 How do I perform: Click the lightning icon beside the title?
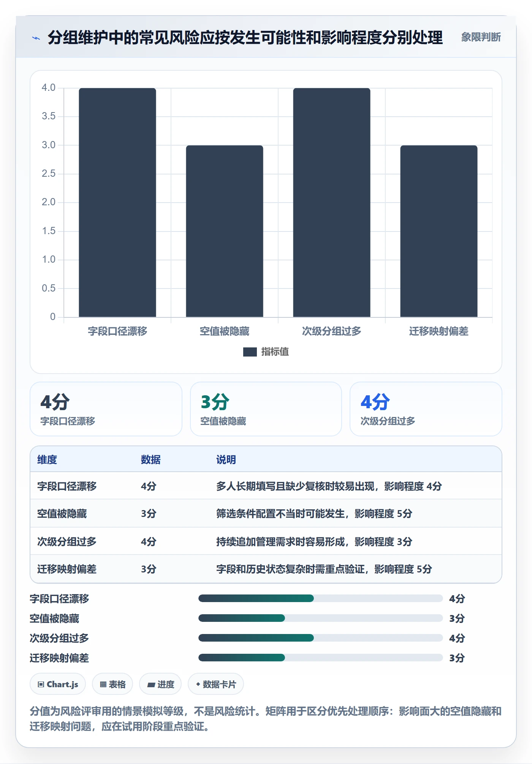pos(36,38)
